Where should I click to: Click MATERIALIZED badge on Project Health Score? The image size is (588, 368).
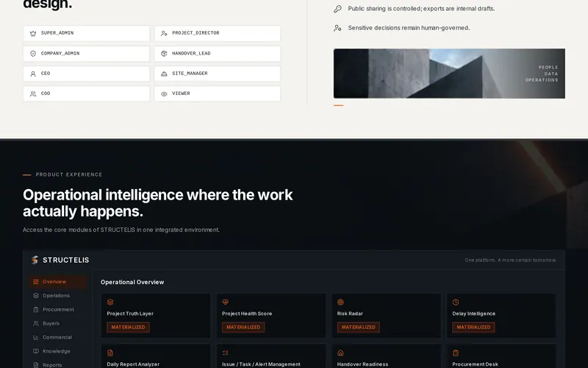243,327
